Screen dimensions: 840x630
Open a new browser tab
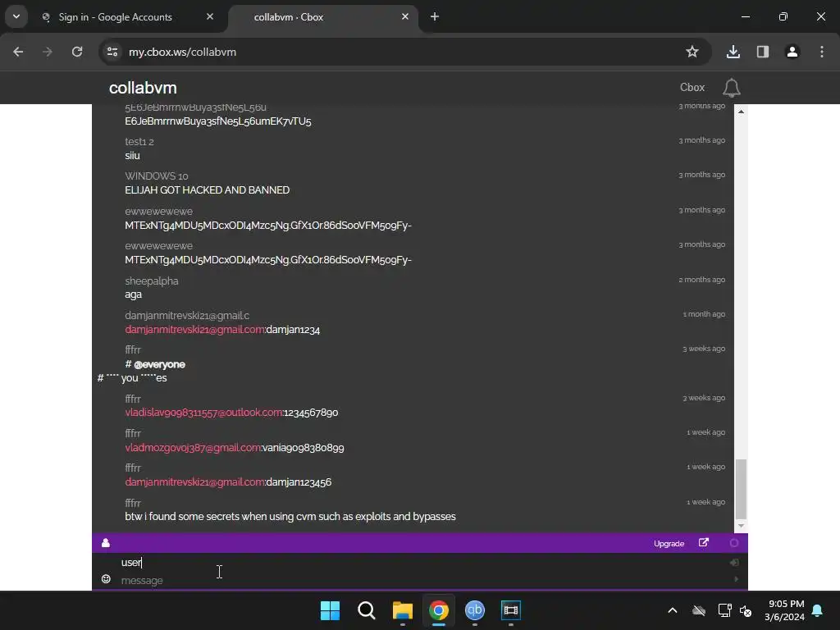point(435,16)
